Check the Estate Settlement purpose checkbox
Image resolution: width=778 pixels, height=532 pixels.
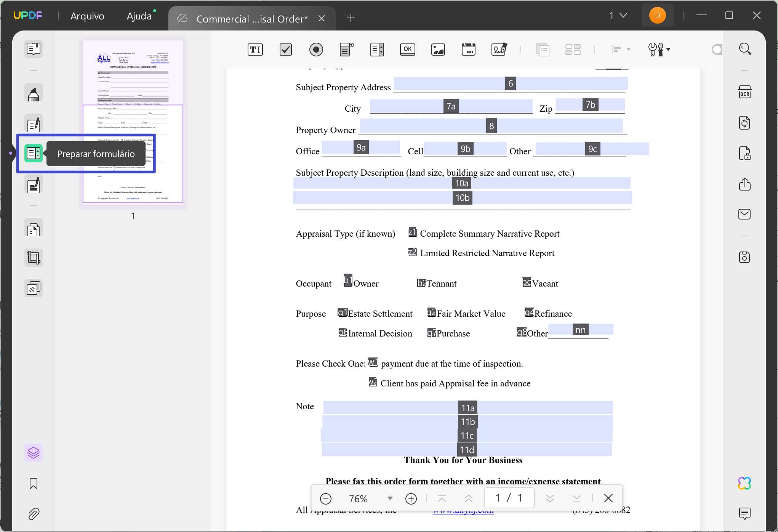point(343,312)
